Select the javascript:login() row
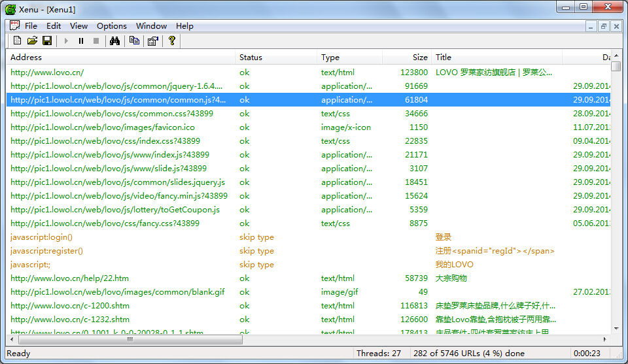 [308, 237]
